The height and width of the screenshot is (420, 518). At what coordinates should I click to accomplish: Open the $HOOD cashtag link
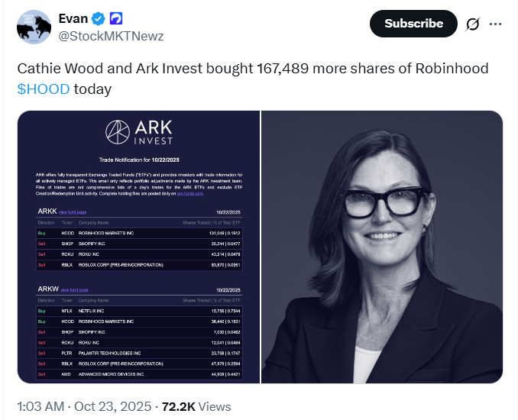point(44,89)
